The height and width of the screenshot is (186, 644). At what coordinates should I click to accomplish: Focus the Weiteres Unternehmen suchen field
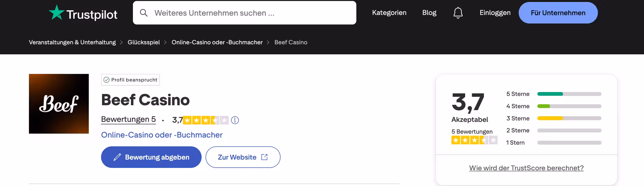(x=244, y=13)
